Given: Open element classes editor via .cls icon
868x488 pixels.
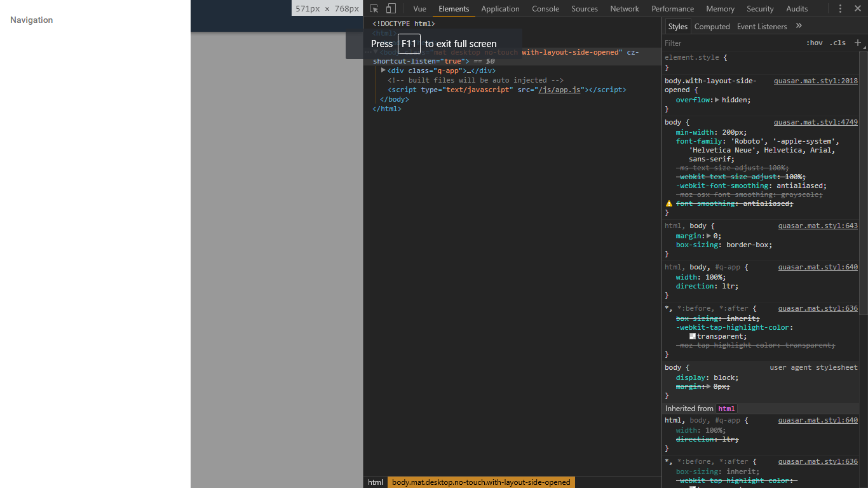Looking at the screenshot, I should click(x=837, y=43).
